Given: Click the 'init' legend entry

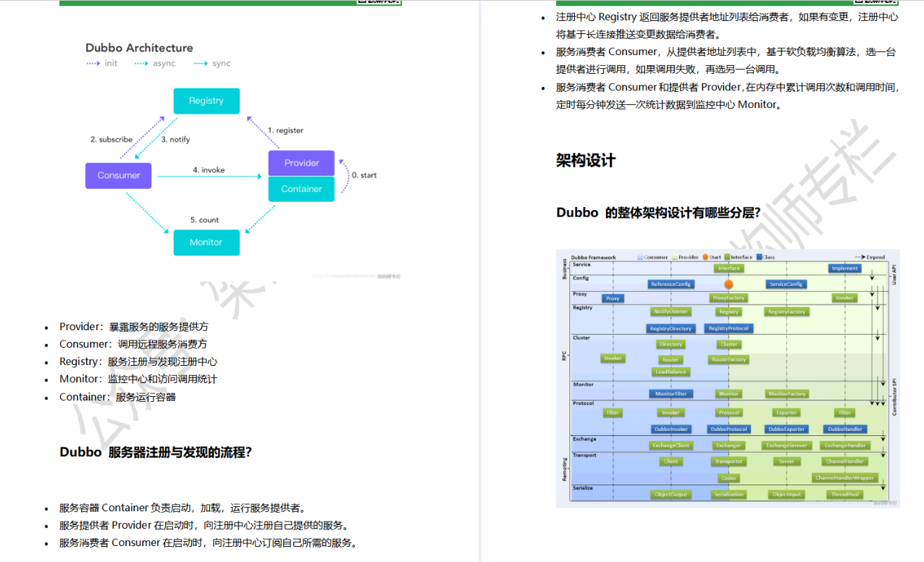Looking at the screenshot, I should (x=101, y=64).
